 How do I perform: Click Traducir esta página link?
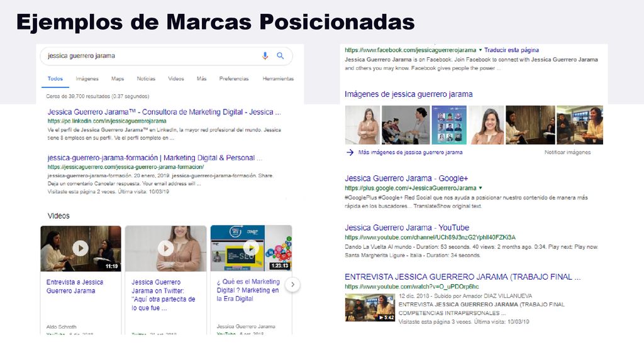(x=511, y=50)
